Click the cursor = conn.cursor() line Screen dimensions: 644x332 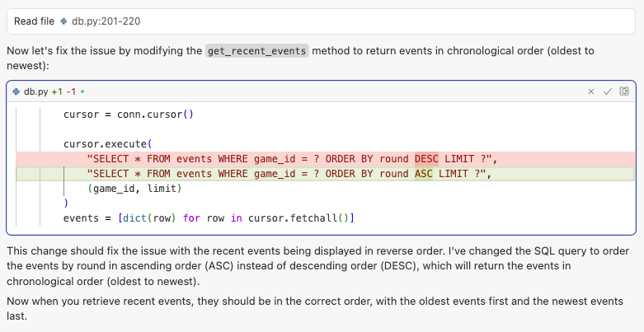coord(128,115)
